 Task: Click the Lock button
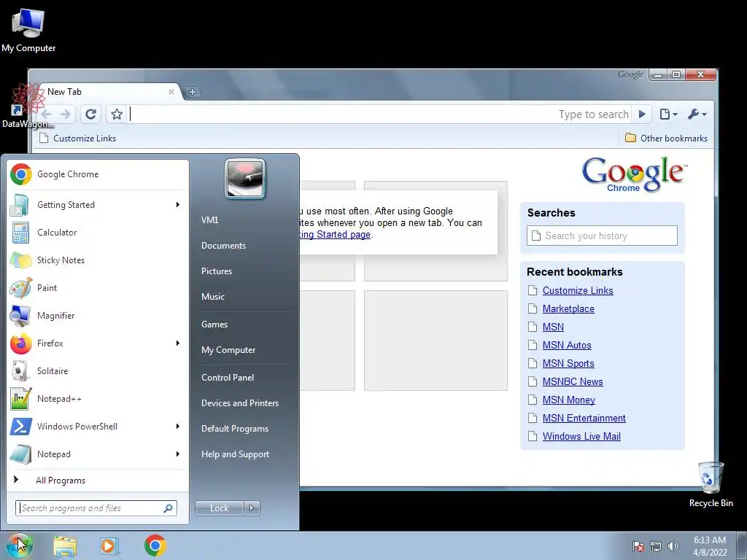219,508
